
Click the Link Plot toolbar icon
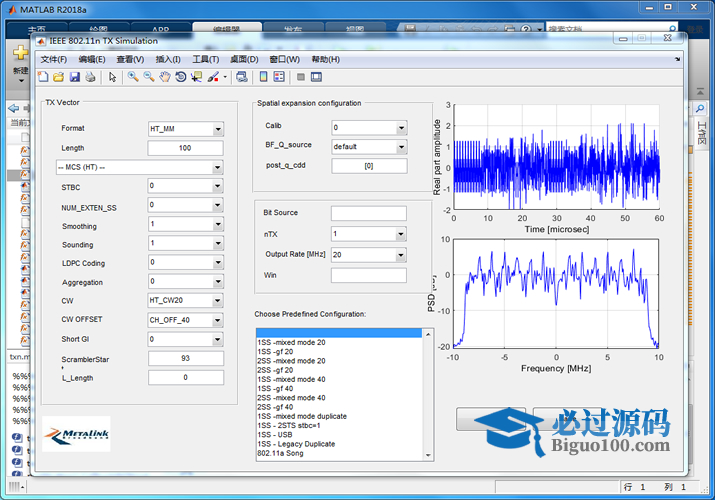[x=242, y=77]
